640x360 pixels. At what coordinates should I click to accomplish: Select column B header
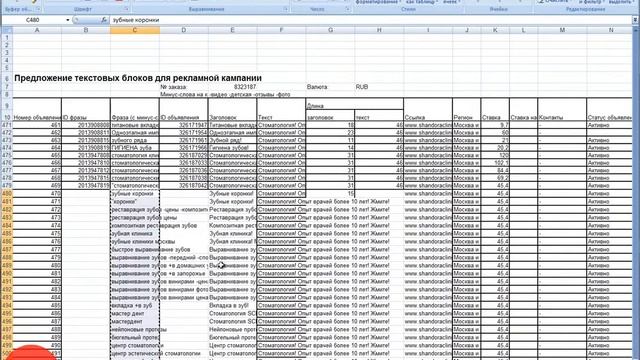pyautogui.click(x=86, y=30)
